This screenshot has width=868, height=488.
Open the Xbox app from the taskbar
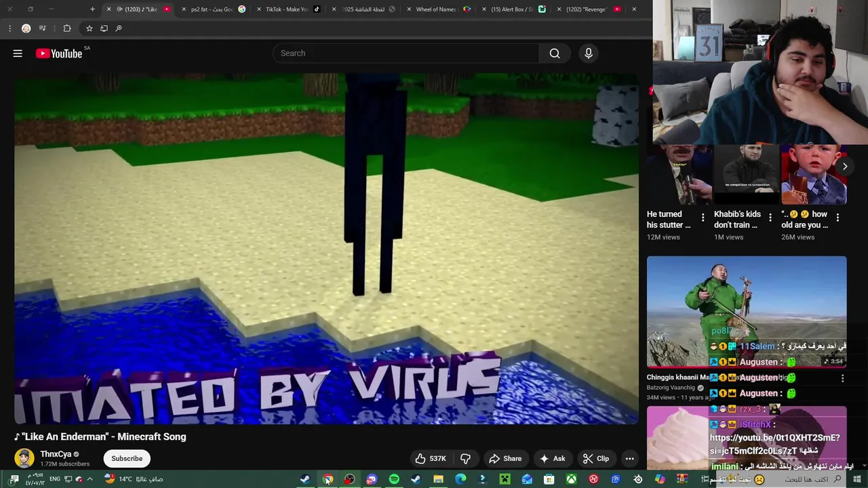572,479
